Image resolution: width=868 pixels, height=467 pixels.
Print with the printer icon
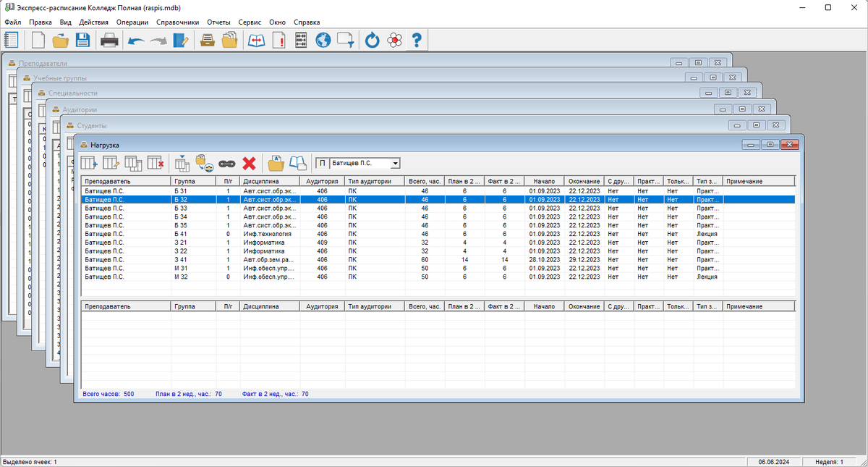109,40
